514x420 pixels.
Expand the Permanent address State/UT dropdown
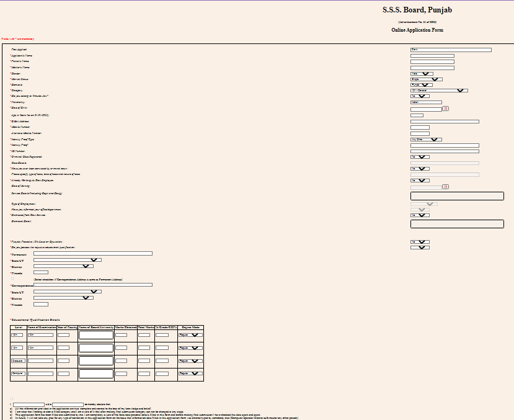click(x=68, y=260)
